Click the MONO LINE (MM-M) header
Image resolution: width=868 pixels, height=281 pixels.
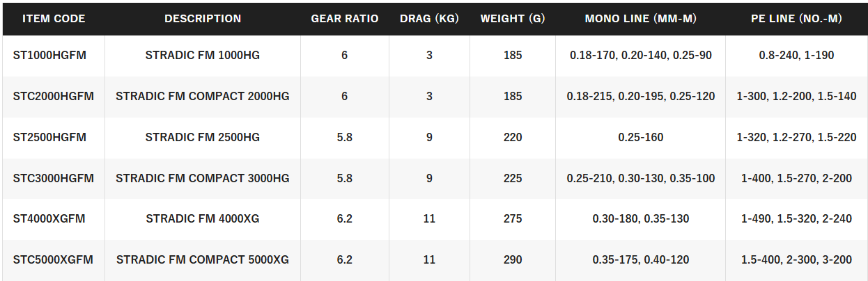tap(641, 19)
